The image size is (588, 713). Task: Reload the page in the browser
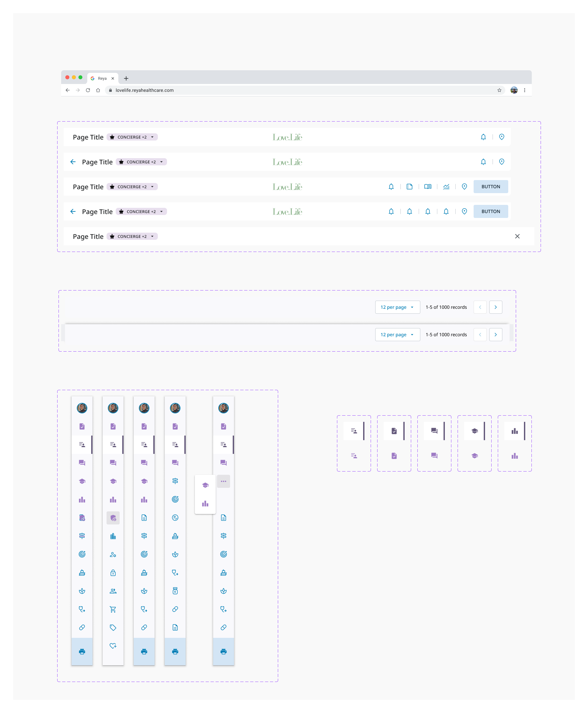88,90
